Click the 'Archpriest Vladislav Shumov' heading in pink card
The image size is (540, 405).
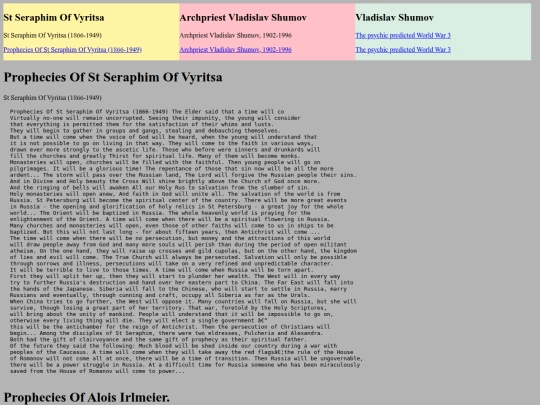point(243,18)
